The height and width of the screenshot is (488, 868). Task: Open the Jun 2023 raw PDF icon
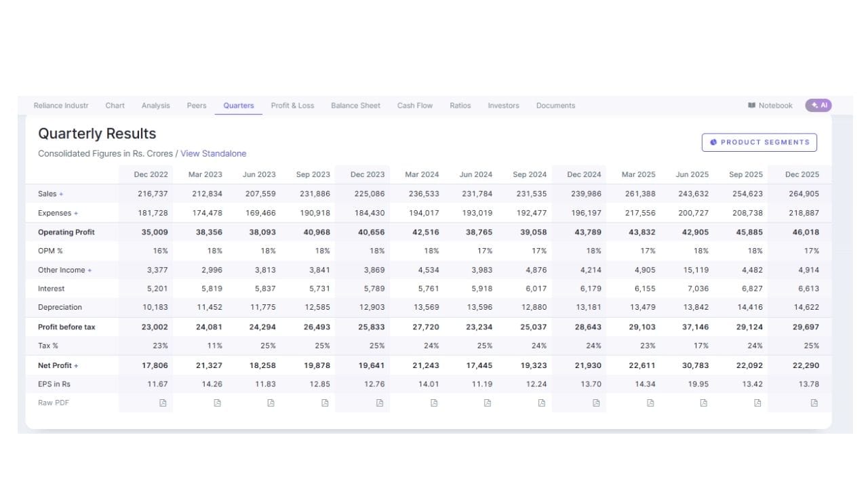coord(271,403)
